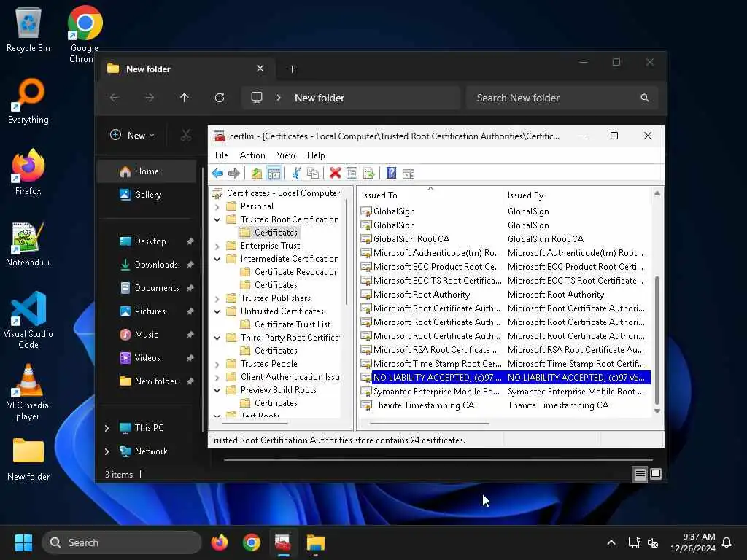The image size is (747, 560).
Task: Expand the Trusted Publishers node
Action: point(217,298)
